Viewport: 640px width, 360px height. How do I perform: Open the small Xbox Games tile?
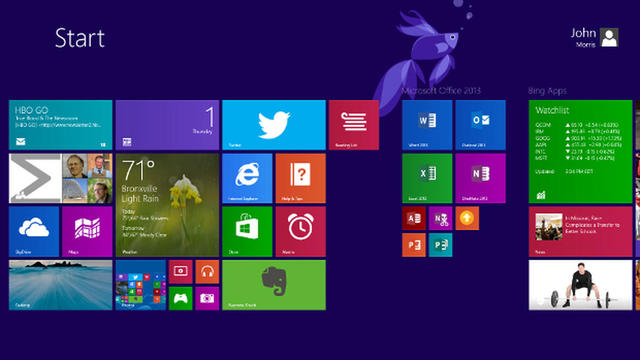tap(180, 298)
